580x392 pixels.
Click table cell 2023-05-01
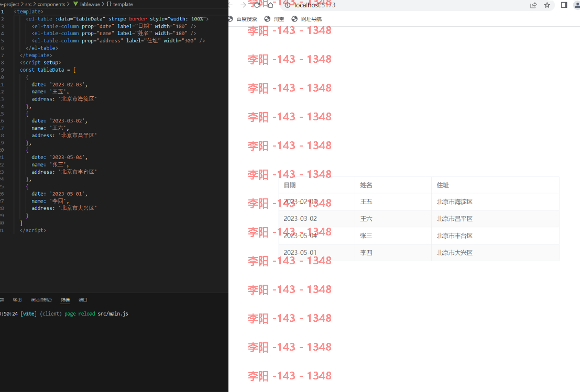pos(316,253)
